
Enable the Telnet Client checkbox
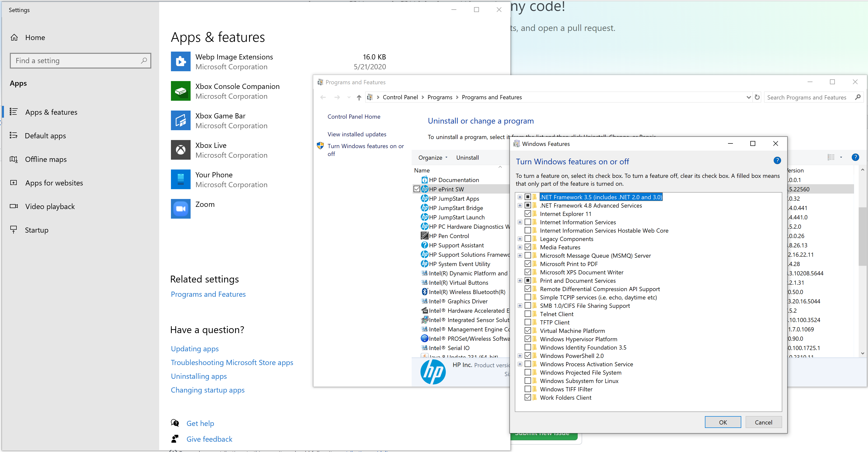pos(528,314)
